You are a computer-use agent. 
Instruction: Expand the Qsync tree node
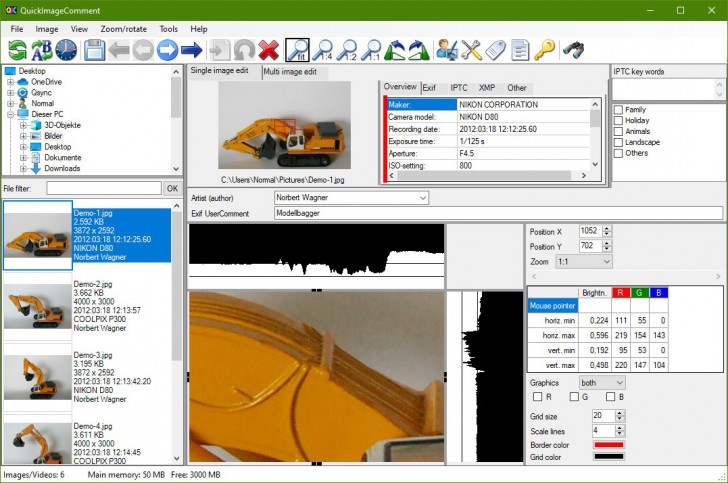pos(10,92)
